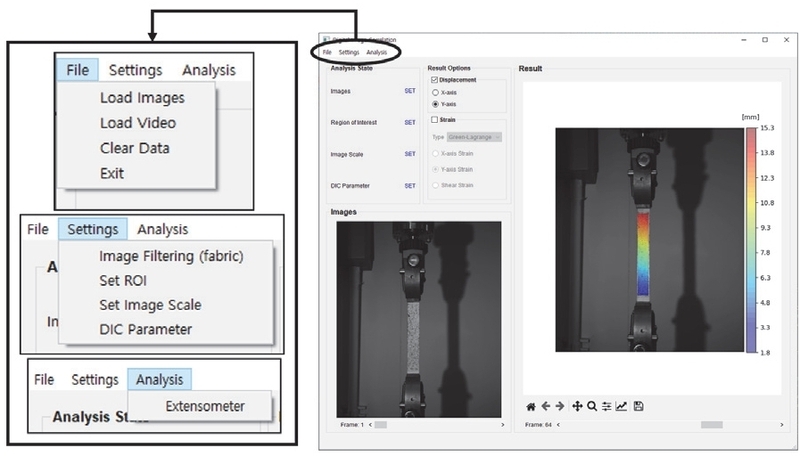Click SET next to DIC Parameter

click(x=409, y=185)
